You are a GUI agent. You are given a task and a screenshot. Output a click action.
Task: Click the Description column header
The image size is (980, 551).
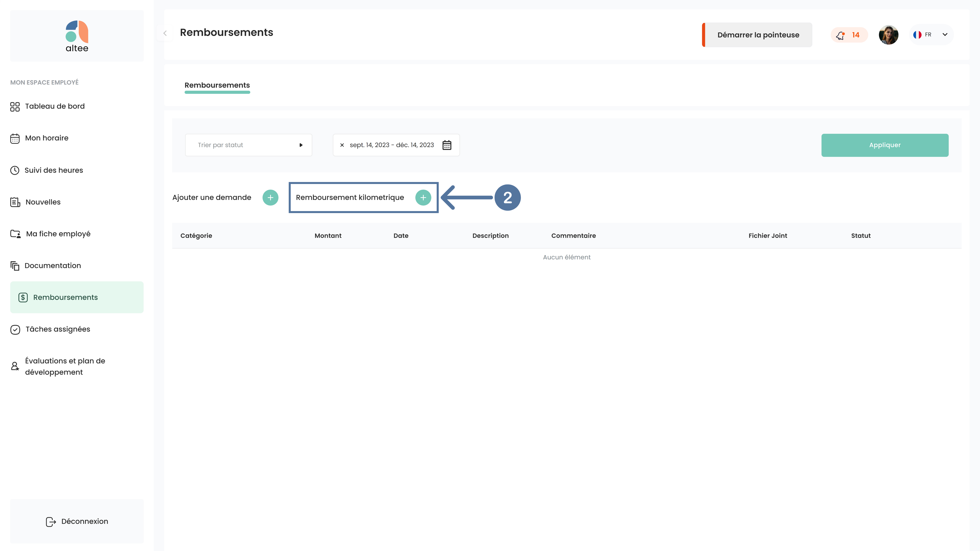490,236
